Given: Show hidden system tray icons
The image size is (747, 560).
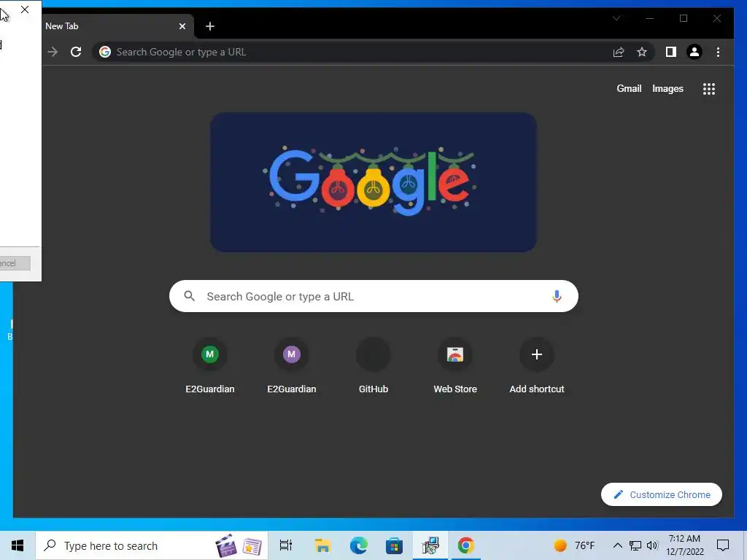Looking at the screenshot, I should point(617,545).
